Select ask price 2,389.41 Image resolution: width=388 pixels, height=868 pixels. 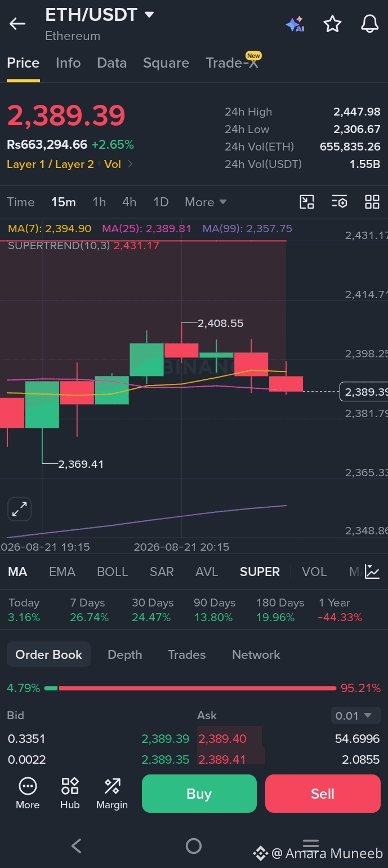(222, 759)
